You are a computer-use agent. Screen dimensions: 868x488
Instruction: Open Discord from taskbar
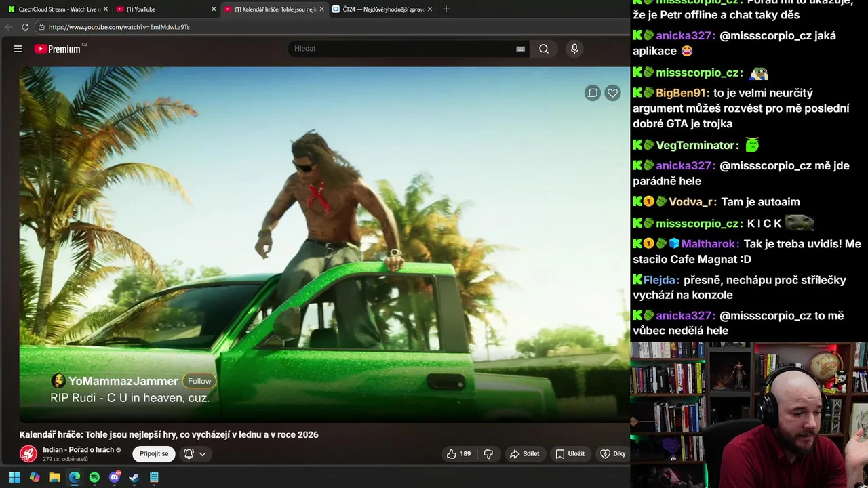(115, 477)
